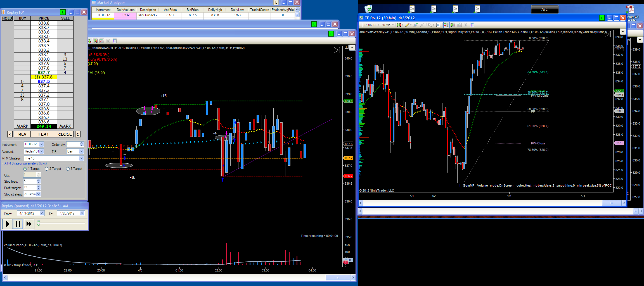This screenshot has width=644, height=286.
Task: Toggle chart trader icon in 30 Min chart toolbar
Action: [x=446, y=25]
